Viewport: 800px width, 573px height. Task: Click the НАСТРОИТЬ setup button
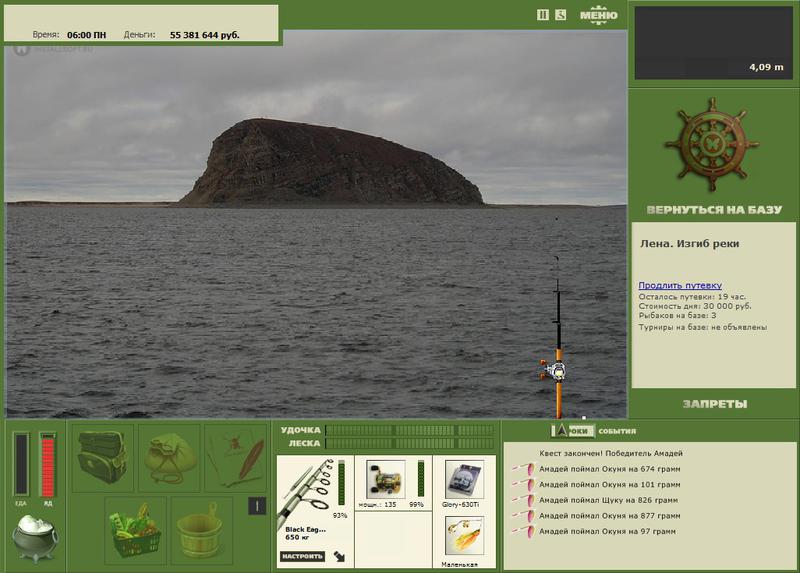pyautogui.click(x=302, y=556)
